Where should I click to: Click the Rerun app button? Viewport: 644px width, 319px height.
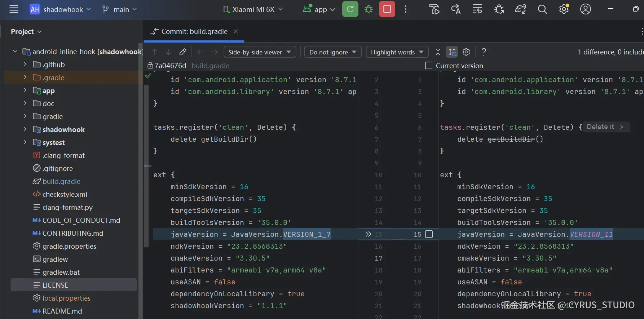pos(350,9)
